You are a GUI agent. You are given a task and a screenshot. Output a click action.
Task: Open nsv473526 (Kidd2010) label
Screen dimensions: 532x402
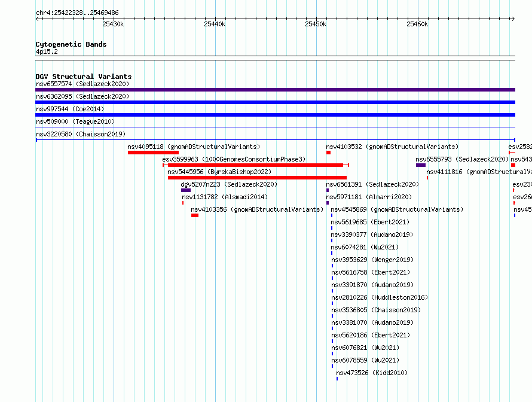(372, 373)
